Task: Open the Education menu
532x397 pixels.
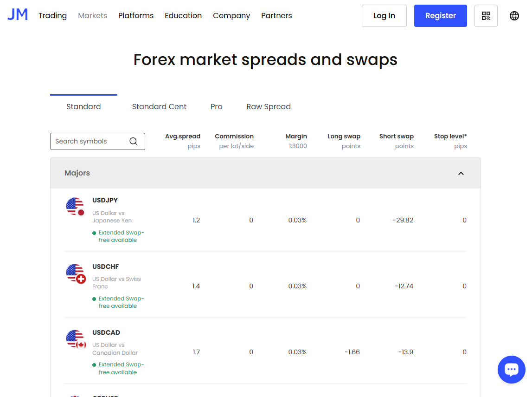Action: click(183, 15)
